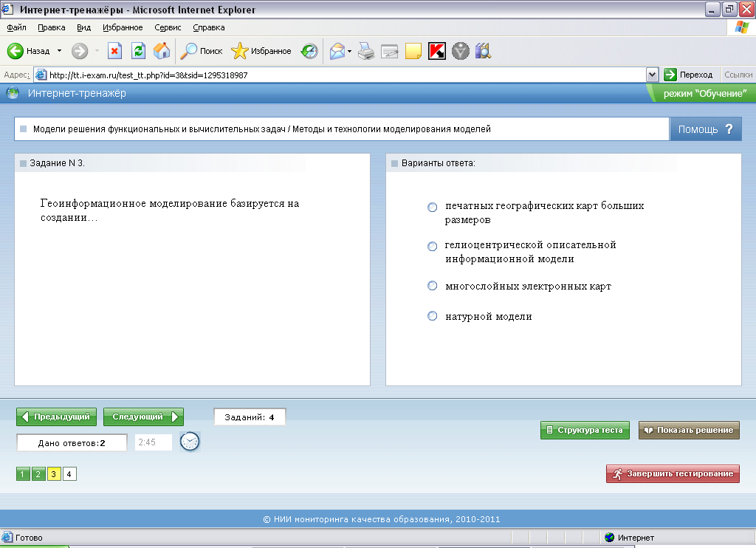
Task: Click the question mark Help icon
Action: [729, 129]
